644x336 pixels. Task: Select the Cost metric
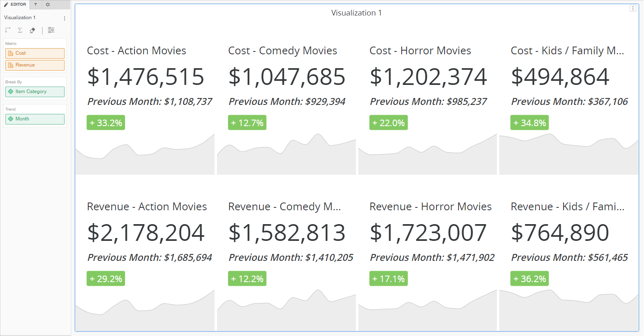click(35, 53)
